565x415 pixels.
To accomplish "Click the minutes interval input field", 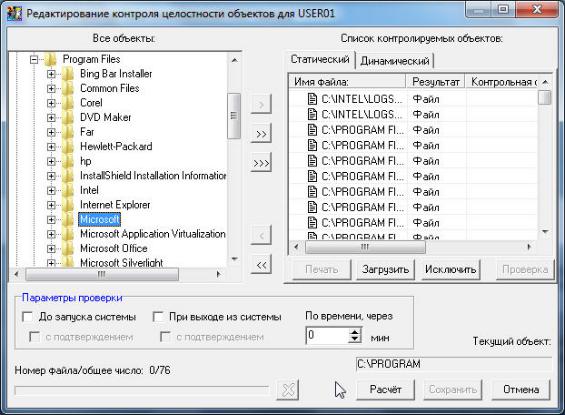I will 327,336.
